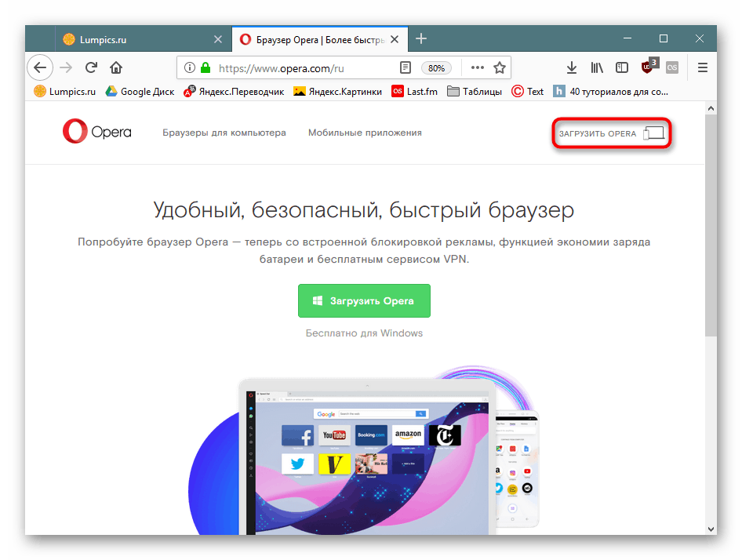Viewport: 742px width, 560px height.
Task: Toggle Reader View icon in address bar
Action: [405, 67]
